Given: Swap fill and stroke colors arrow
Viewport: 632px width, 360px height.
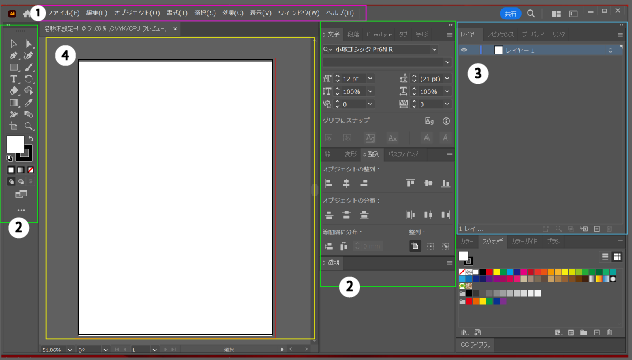Looking at the screenshot, I should coord(31,138).
